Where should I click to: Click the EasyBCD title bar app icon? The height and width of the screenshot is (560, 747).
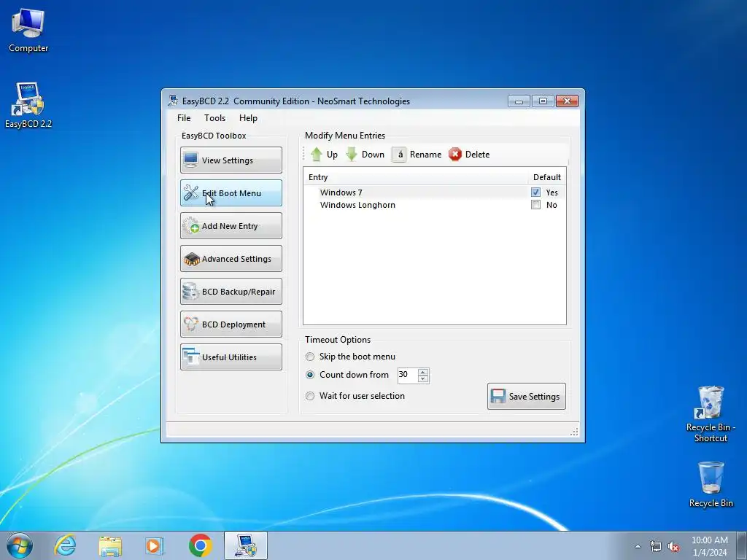coord(174,101)
